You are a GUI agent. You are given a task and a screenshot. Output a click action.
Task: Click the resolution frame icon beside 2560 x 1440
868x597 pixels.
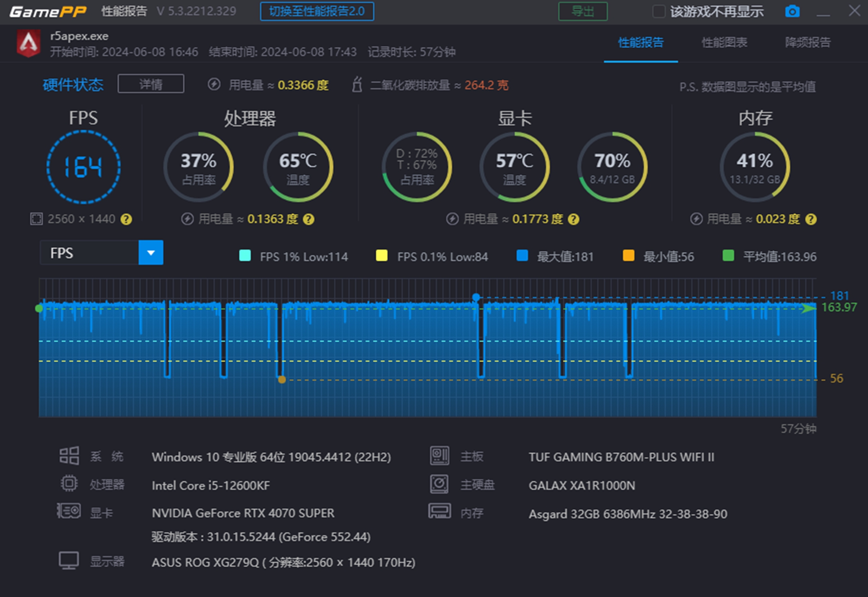[x=36, y=219]
